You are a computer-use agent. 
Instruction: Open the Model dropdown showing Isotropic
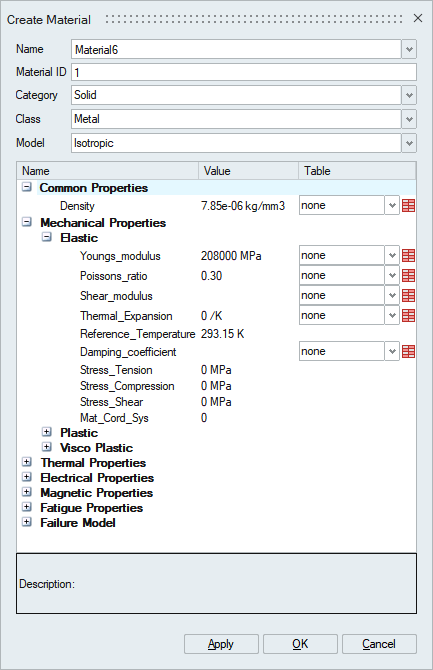[x=409, y=143]
